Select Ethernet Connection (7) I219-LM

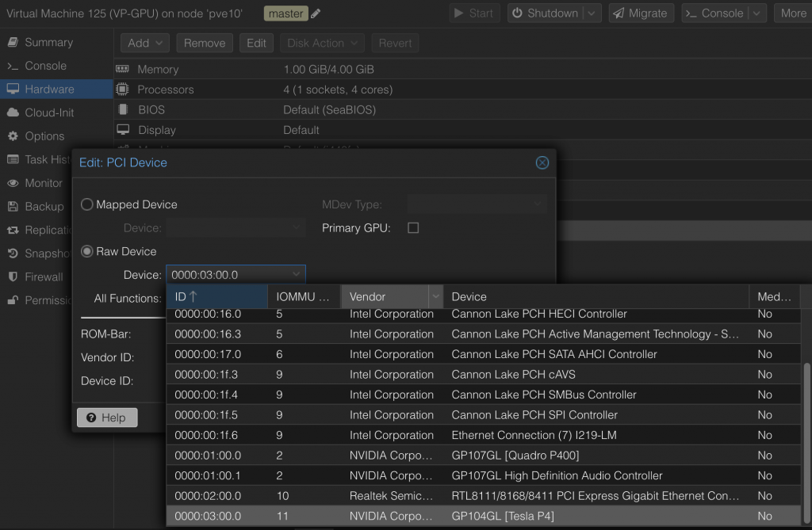pos(484,435)
